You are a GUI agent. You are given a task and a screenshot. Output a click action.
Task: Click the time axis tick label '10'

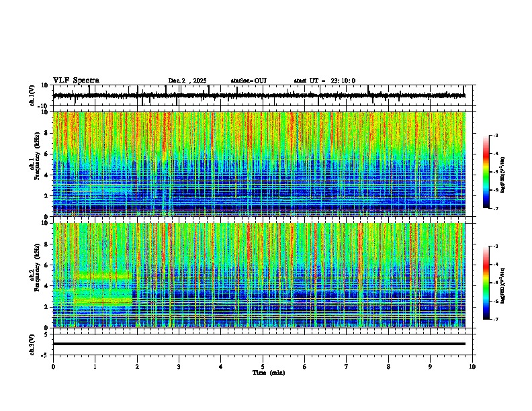472,367
